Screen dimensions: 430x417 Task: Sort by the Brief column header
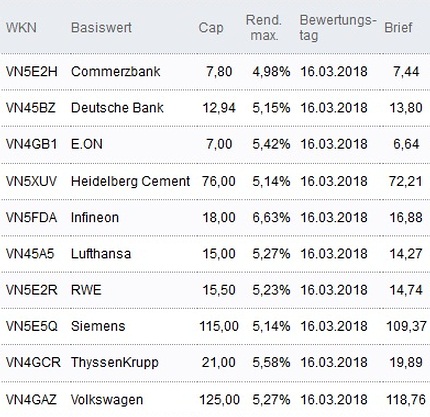click(398, 28)
